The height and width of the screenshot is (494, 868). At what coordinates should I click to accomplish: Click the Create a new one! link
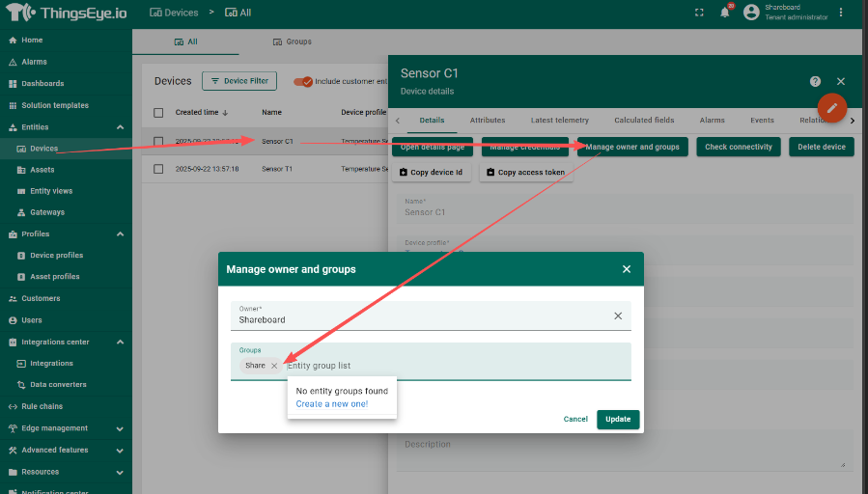(x=332, y=403)
